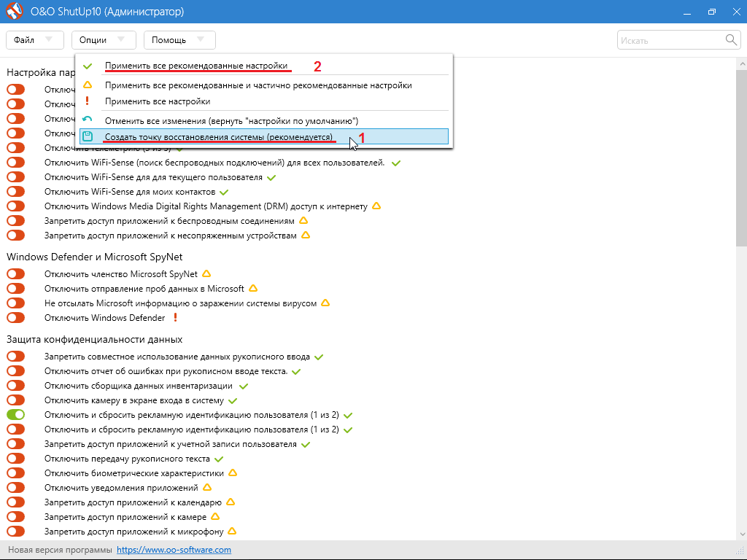Viewport: 747px width, 560px height.
Task: Click checkmark beside 'Отключить сборщика данных инвентаризации'
Action: pyautogui.click(x=244, y=386)
